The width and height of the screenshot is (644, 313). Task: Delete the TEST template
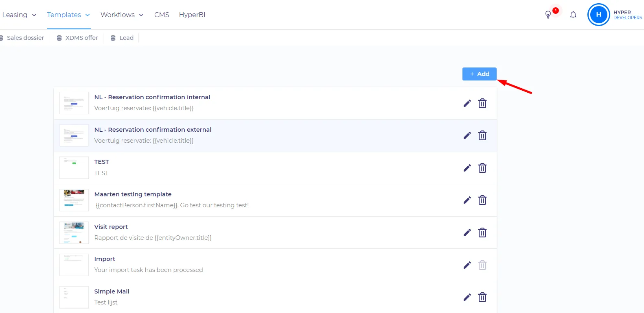click(x=482, y=168)
